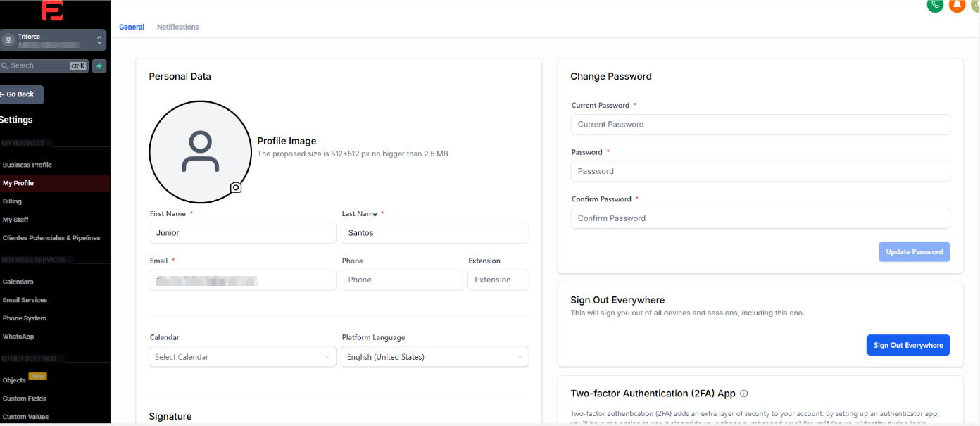Click the Phone input field

(x=402, y=280)
